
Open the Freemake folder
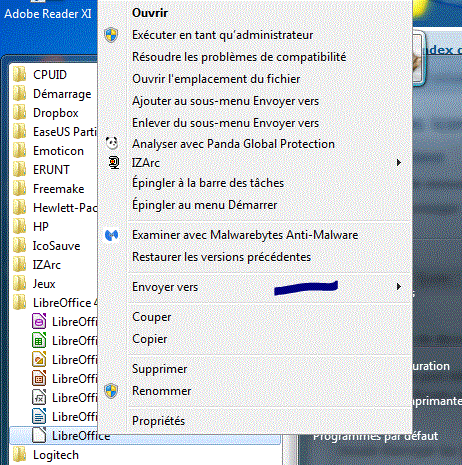coord(58,189)
